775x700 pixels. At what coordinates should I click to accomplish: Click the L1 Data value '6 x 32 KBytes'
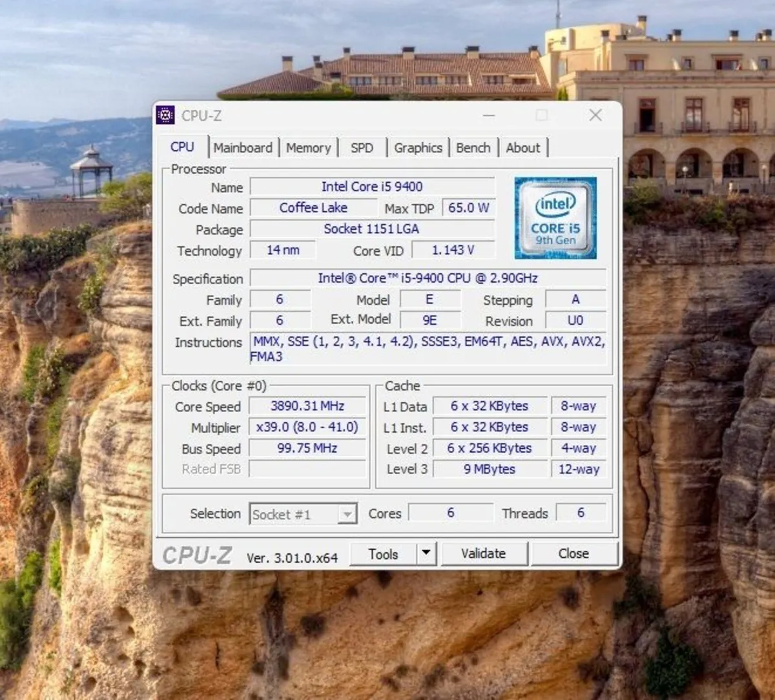(x=490, y=406)
